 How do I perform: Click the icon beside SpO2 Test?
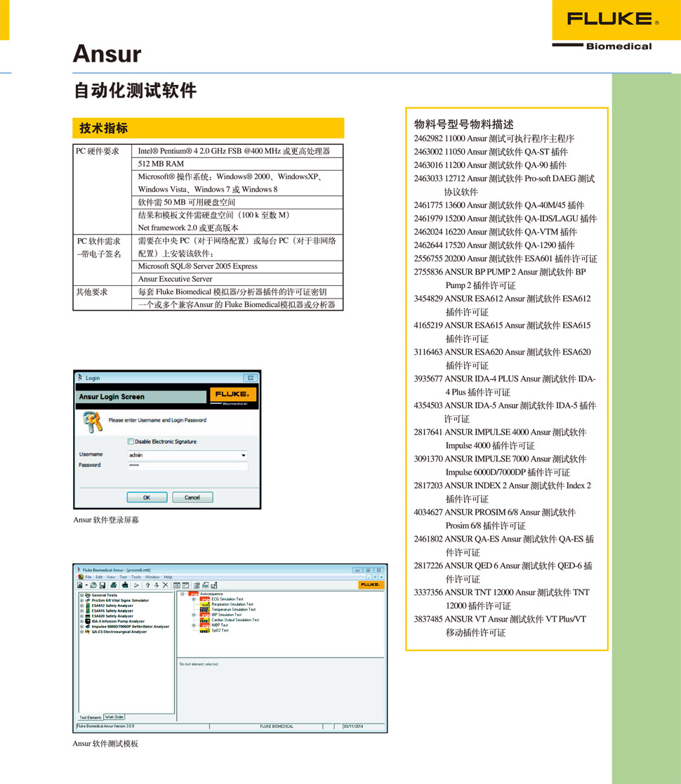[x=205, y=630]
